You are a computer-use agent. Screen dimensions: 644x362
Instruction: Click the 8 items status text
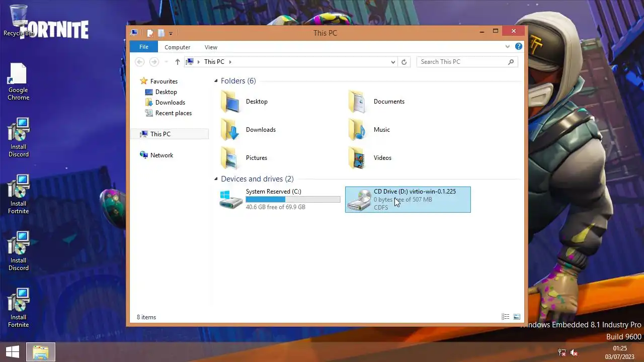tap(146, 317)
